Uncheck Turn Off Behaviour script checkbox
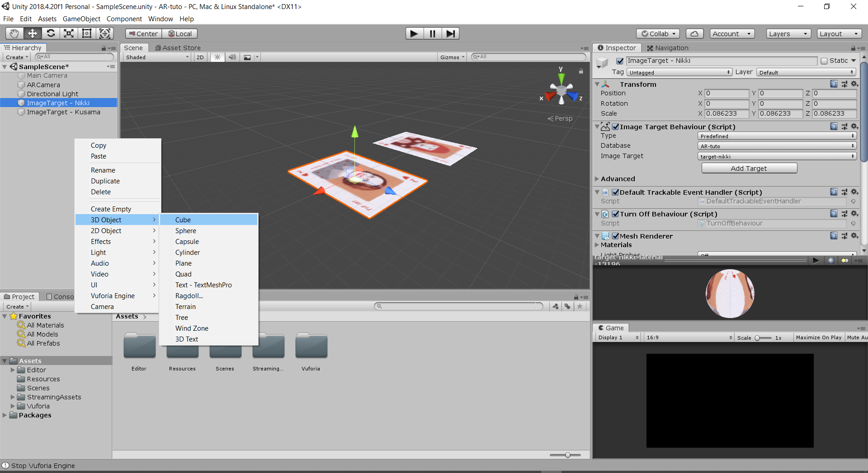 click(615, 214)
